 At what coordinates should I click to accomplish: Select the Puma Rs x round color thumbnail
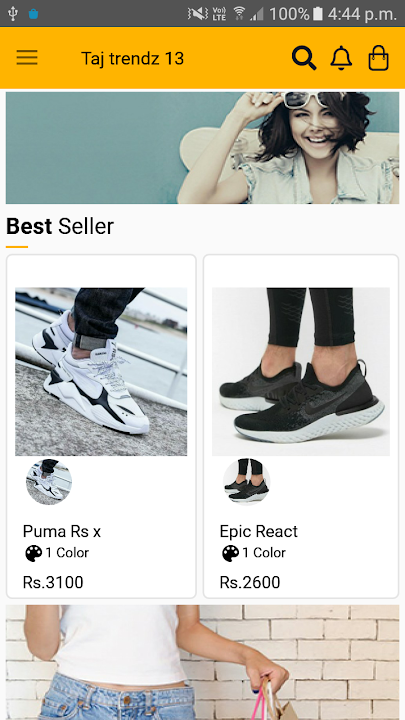tap(49, 482)
